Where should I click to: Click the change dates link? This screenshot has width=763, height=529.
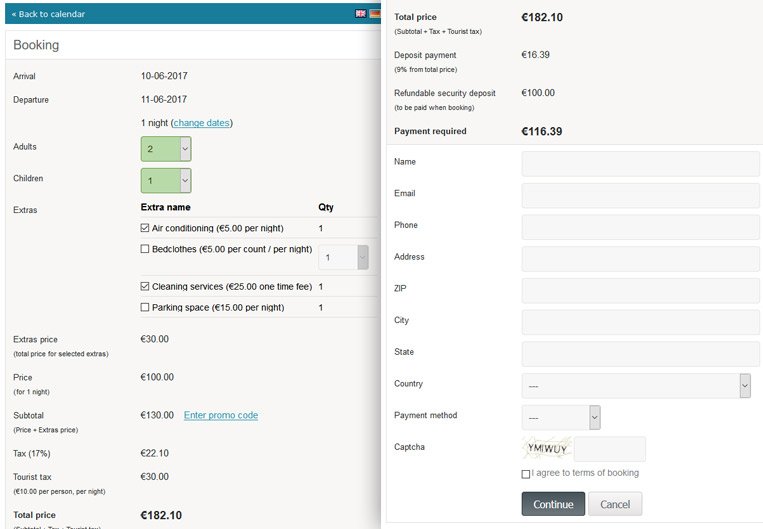pos(201,123)
